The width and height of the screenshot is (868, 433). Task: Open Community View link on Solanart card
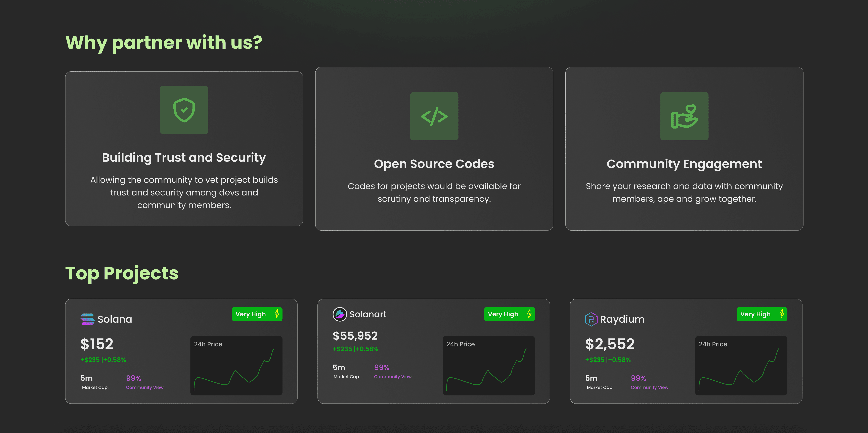pyautogui.click(x=393, y=376)
